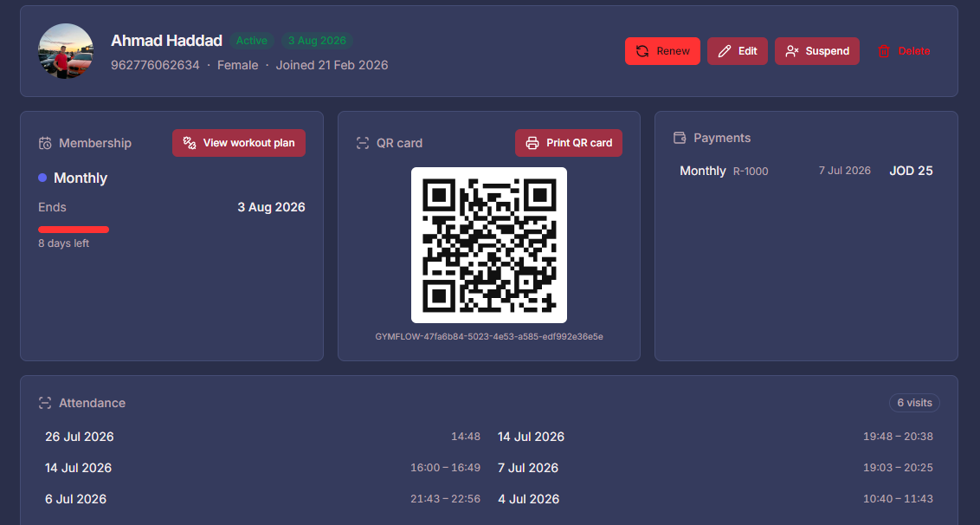Click the blue Monthly plan dot

(x=42, y=178)
